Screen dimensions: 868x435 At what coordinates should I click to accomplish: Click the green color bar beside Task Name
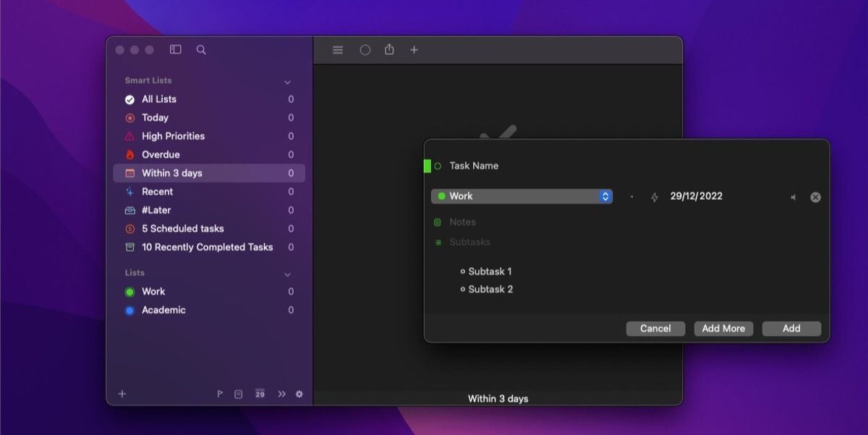(427, 166)
